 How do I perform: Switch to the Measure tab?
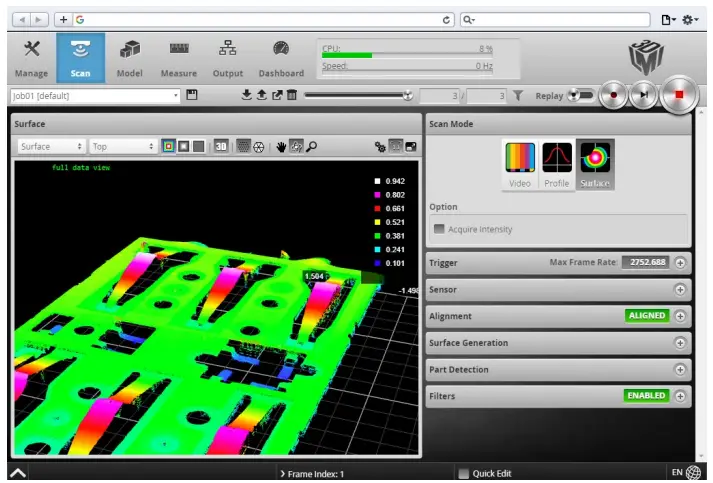coord(179,58)
